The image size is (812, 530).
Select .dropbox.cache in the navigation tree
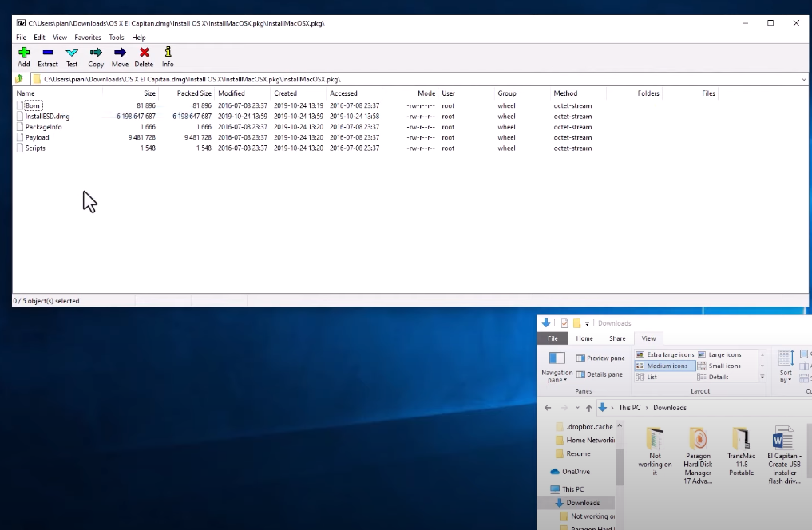pyautogui.click(x=584, y=426)
